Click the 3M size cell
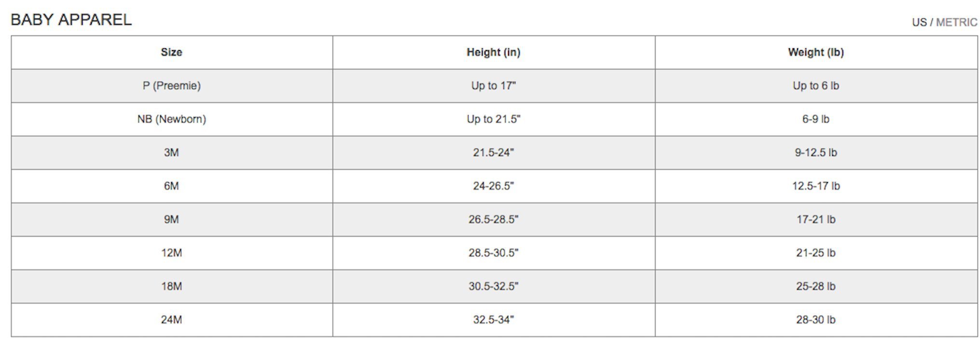This screenshot has height=338, width=980. [x=171, y=153]
